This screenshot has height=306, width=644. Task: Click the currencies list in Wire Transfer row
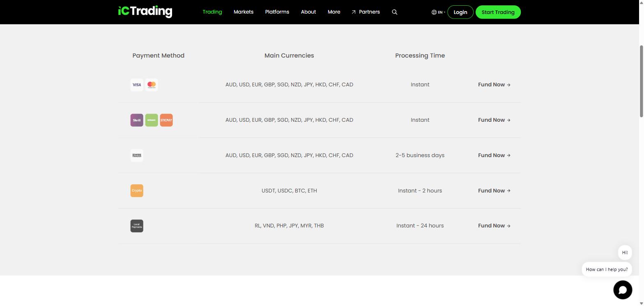[x=289, y=155]
